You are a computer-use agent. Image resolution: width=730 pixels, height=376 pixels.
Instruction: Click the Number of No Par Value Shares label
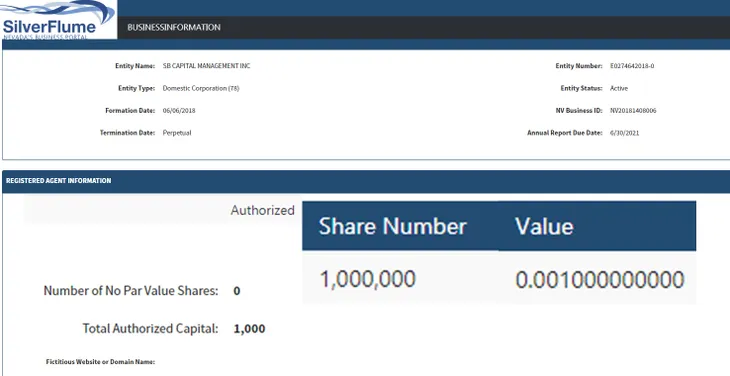click(x=131, y=291)
